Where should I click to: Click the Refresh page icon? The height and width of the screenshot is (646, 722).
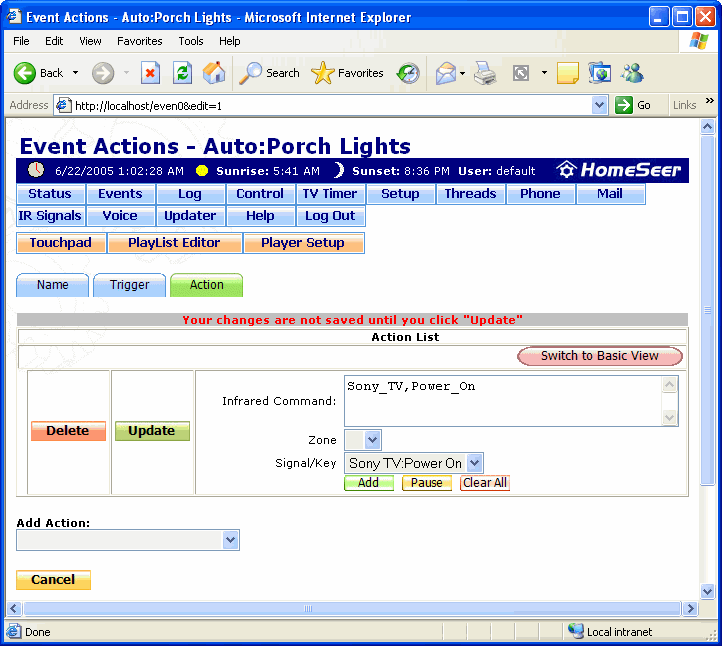pos(182,73)
